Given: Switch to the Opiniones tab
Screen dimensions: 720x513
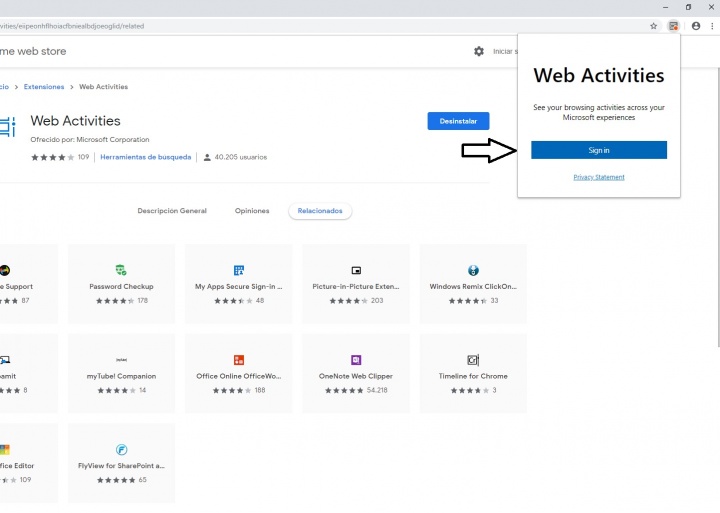Looking at the screenshot, I should tap(252, 211).
